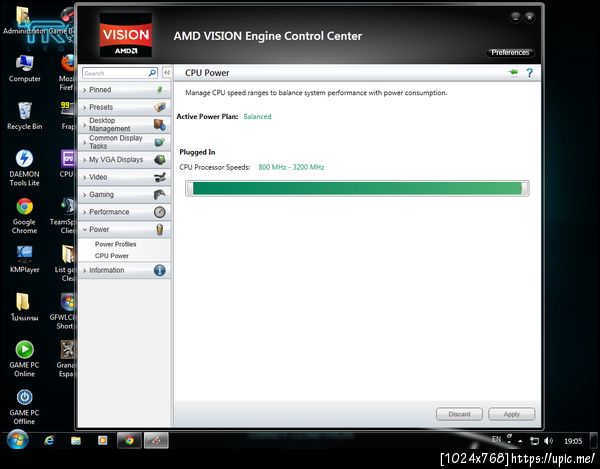Open Recycle Bin desktop icon
This screenshot has width=600, height=469.
click(x=24, y=116)
